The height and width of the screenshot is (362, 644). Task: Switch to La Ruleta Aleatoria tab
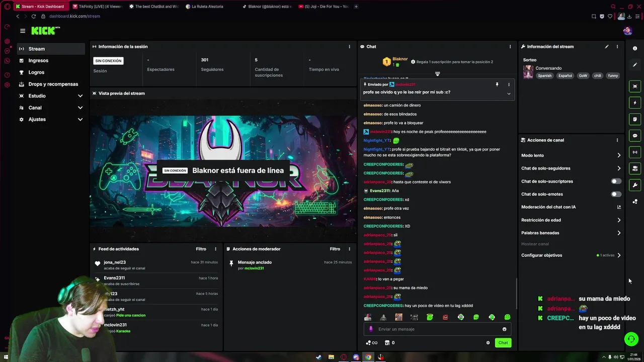[207, 7]
